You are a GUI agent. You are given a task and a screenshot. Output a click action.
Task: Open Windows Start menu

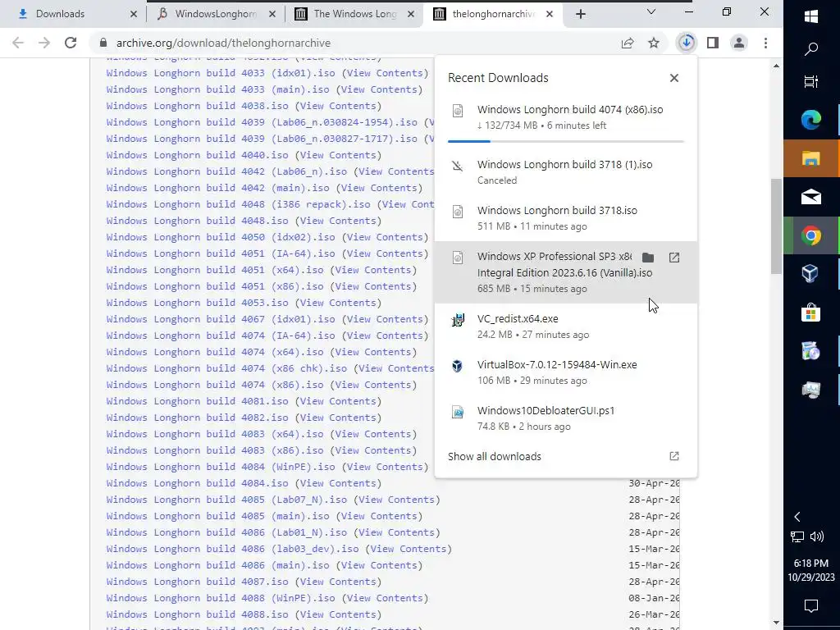pyautogui.click(x=811, y=16)
